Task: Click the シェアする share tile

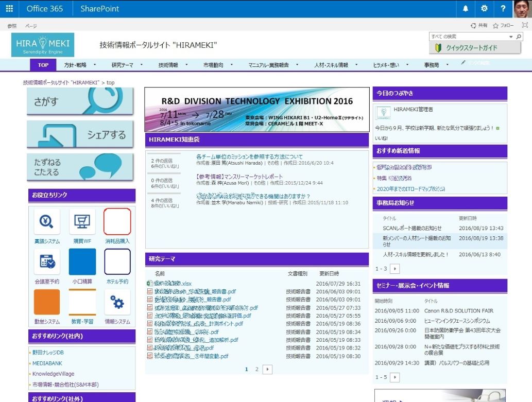Action: tap(80, 134)
